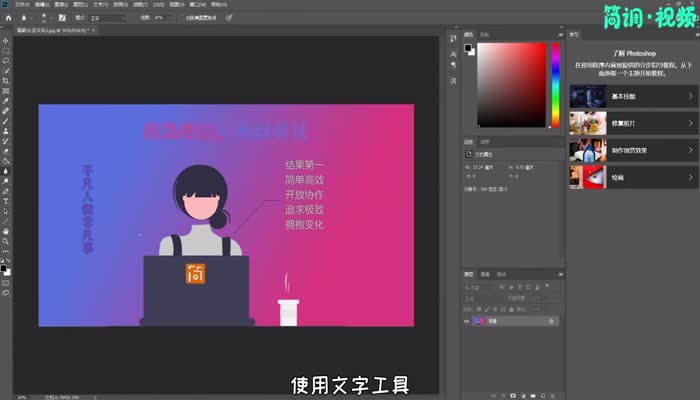
Task: Click the rainbow hue slider strip
Action: tap(555, 85)
